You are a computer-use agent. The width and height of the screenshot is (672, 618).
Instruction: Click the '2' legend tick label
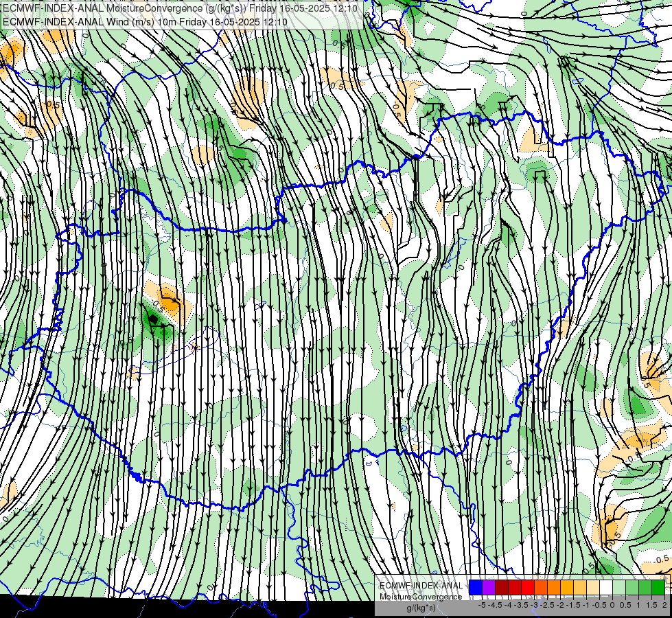point(664,605)
